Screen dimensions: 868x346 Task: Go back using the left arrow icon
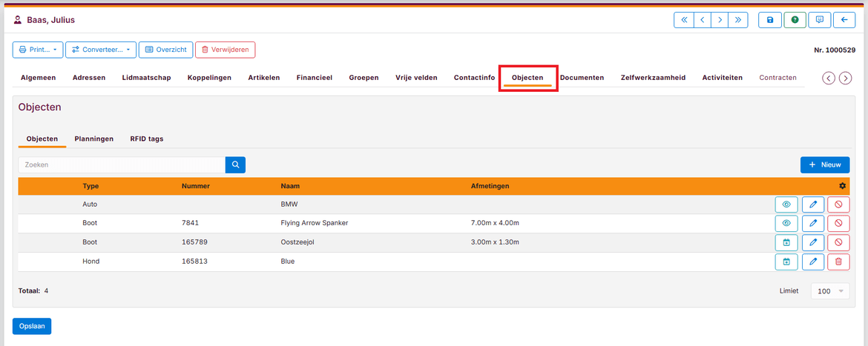[x=844, y=20]
